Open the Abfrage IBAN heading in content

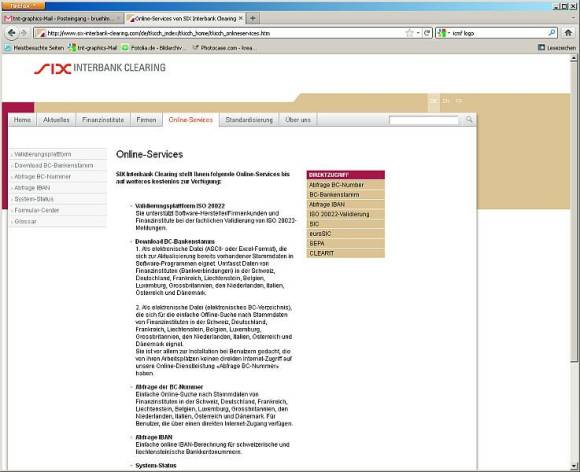tap(154, 437)
